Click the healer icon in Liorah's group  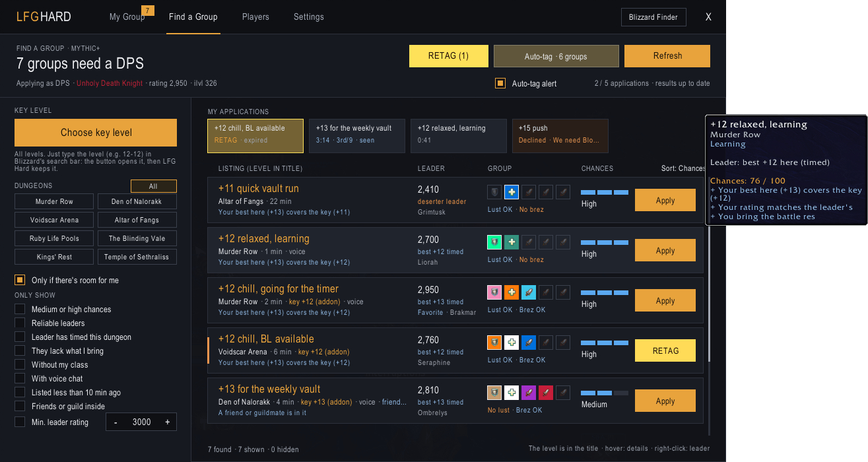[512, 242]
